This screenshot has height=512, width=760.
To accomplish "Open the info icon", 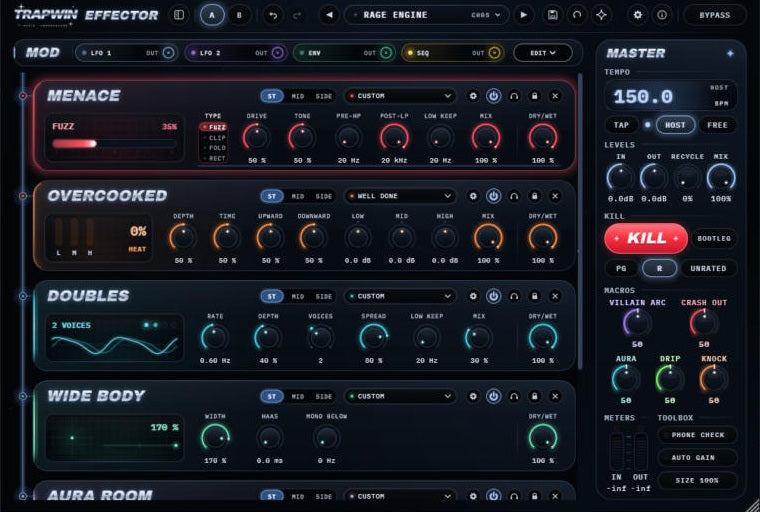I will tap(662, 15).
